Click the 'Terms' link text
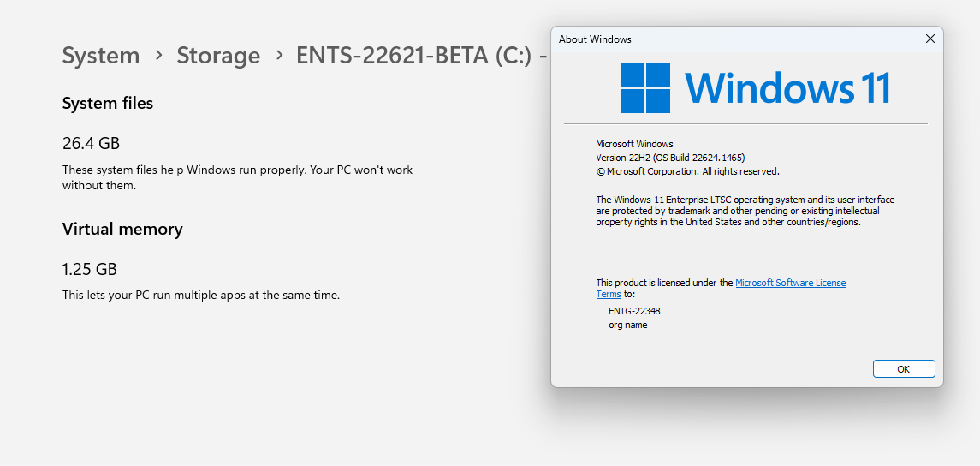The height and width of the screenshot is (466, 980). pos(609,294)
